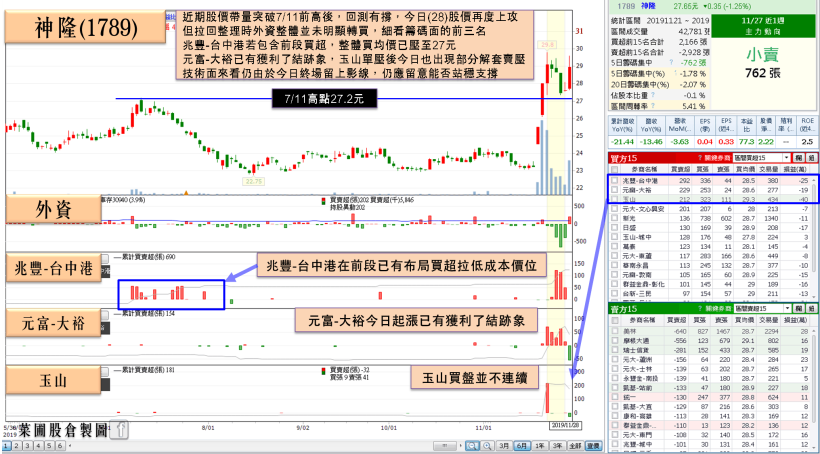820x454 pixels.
Task: Click the 新光 buyer row name
Action: [x=628, y=218]
